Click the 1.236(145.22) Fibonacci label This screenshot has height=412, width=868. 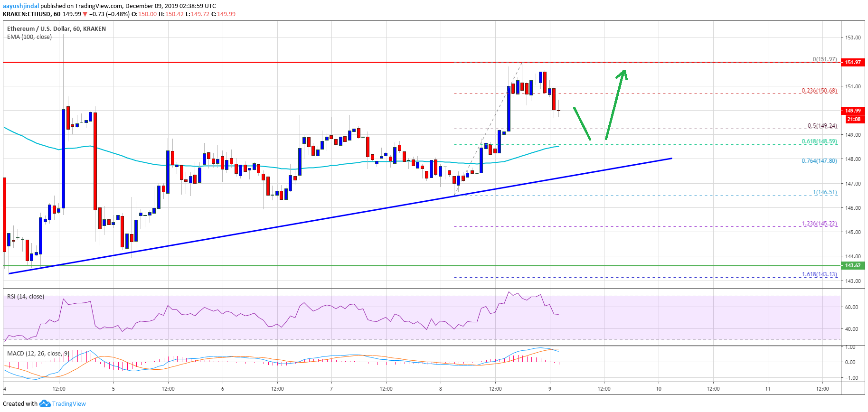pos(820,224)
